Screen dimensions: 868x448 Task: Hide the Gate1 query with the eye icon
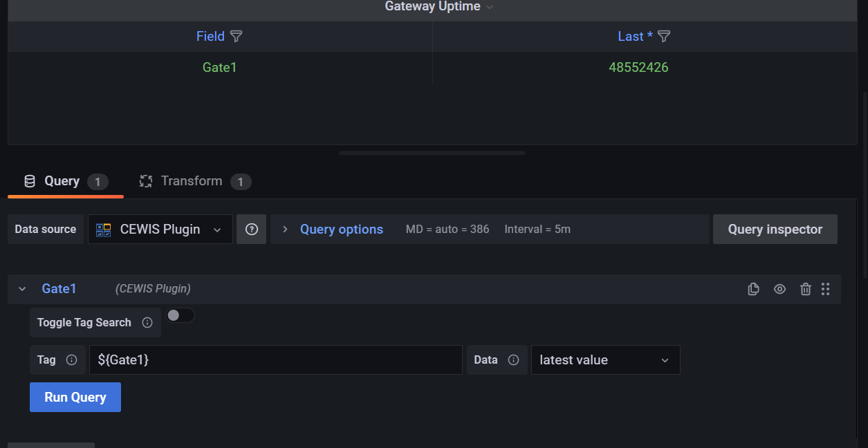click(x=779, y=289)
